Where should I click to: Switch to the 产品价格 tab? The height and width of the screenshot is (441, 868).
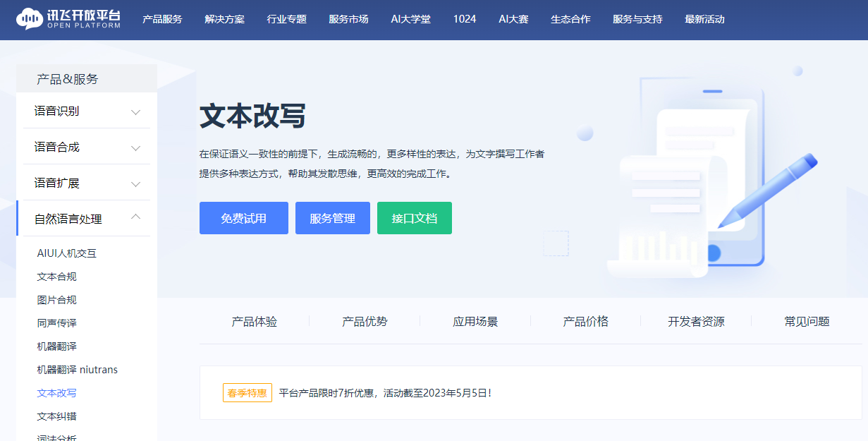tap(585, 322)
